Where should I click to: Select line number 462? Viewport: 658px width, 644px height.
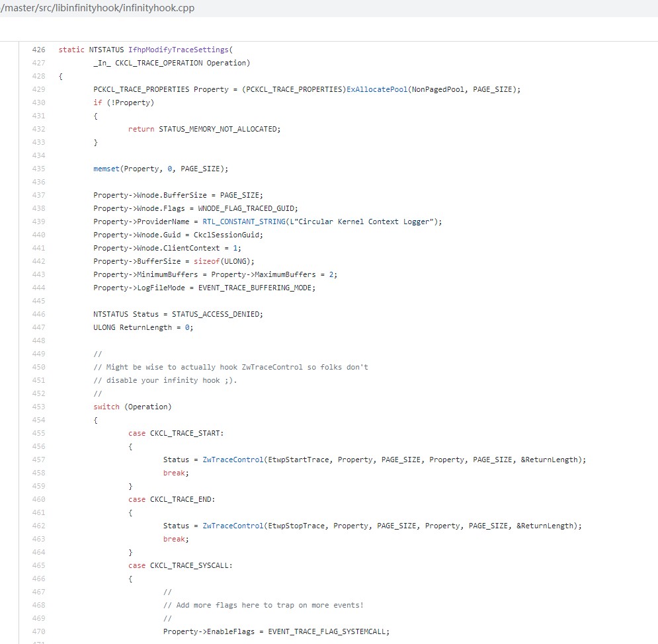[38, 526]
